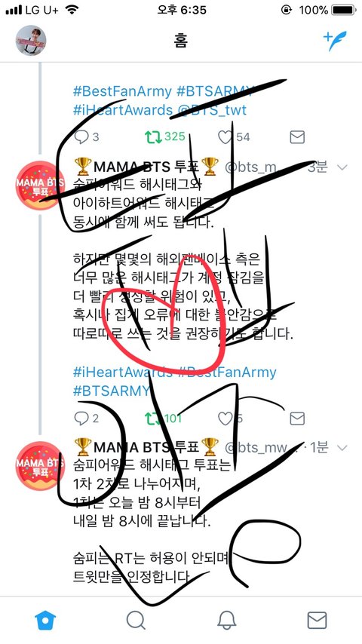Open the profile avatar at top left
Screen dimensions: 362x644
coord(31,40)
